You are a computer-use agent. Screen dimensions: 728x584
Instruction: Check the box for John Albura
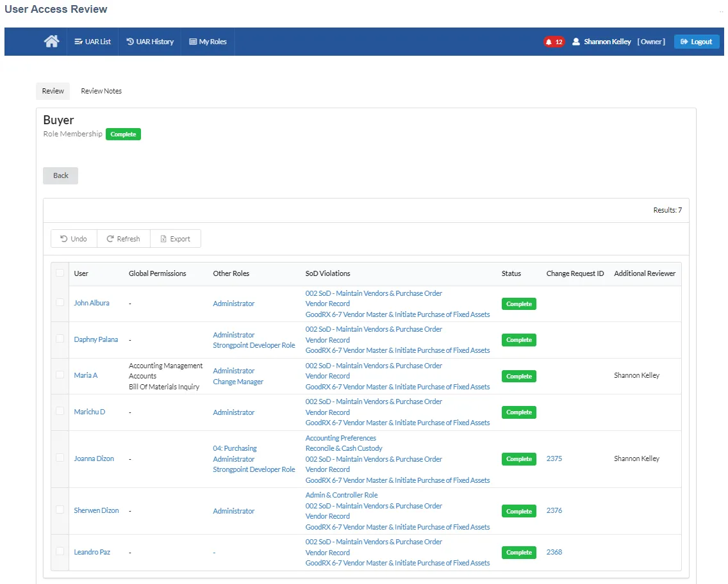pos(60,302)
